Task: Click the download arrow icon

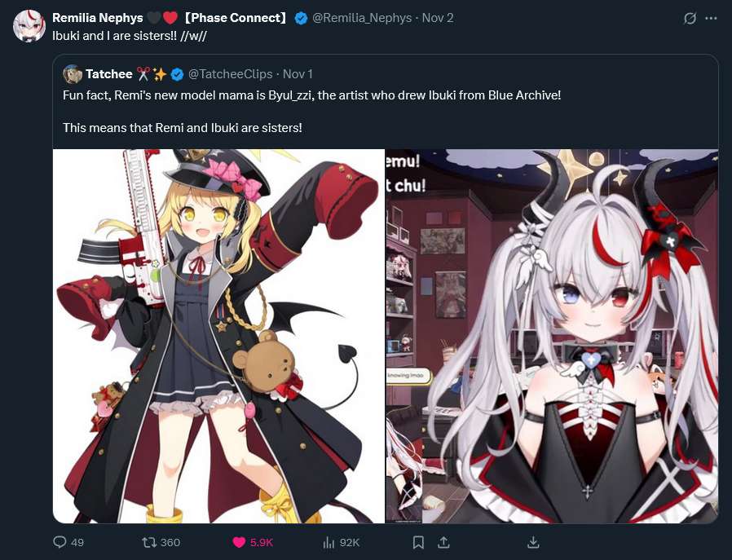Action: tap(533, 542)
